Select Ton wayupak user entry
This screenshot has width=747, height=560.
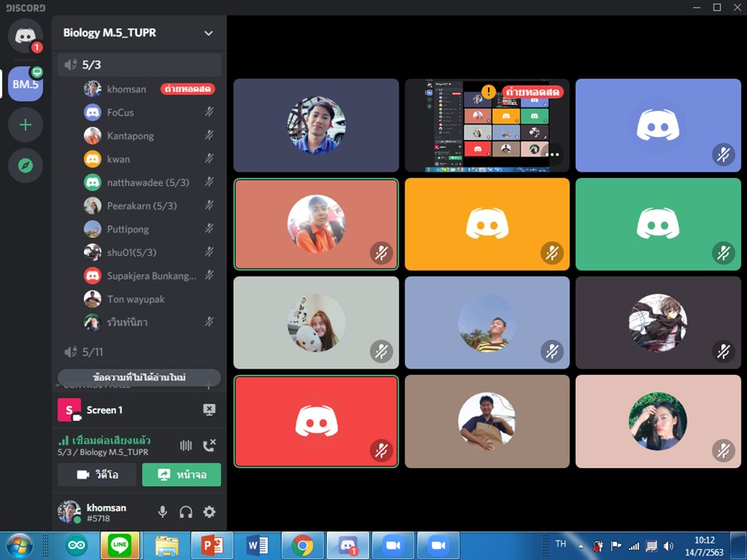point(149,299)
